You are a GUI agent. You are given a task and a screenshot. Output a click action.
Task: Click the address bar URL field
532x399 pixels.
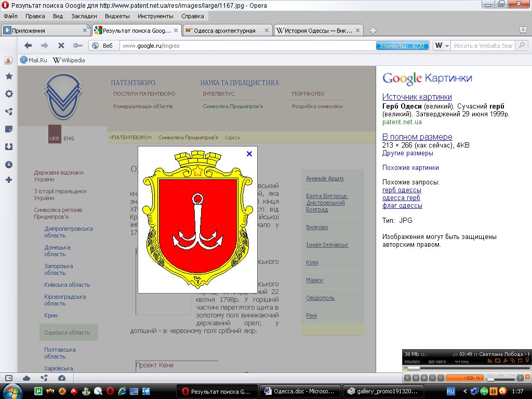248,46
